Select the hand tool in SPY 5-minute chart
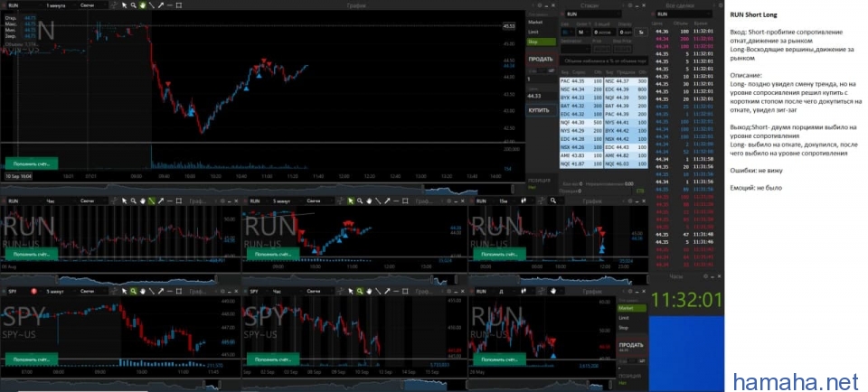Screen dimensions: 868x392 (142, 291)
